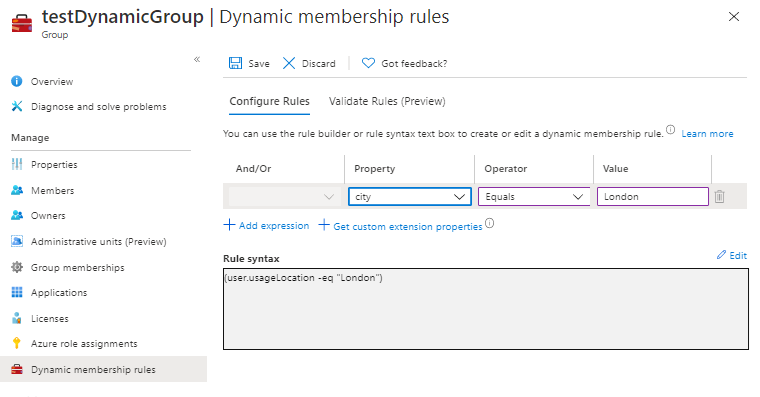Click the Operator column header
This screenshot has height=397, width=760.
506,169
